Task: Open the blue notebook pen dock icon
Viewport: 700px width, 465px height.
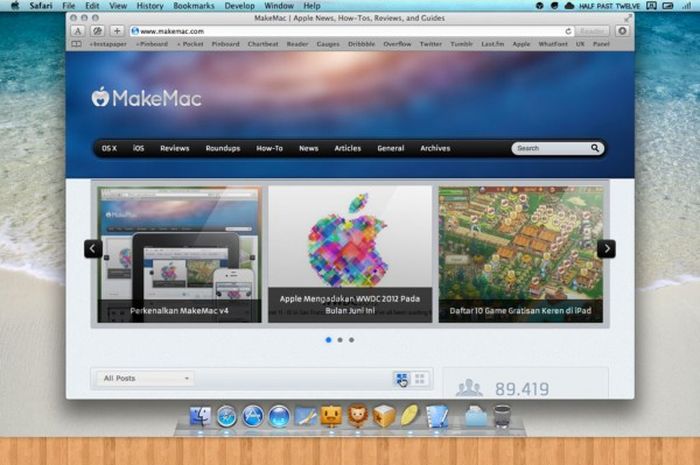Action: [436, 416]
